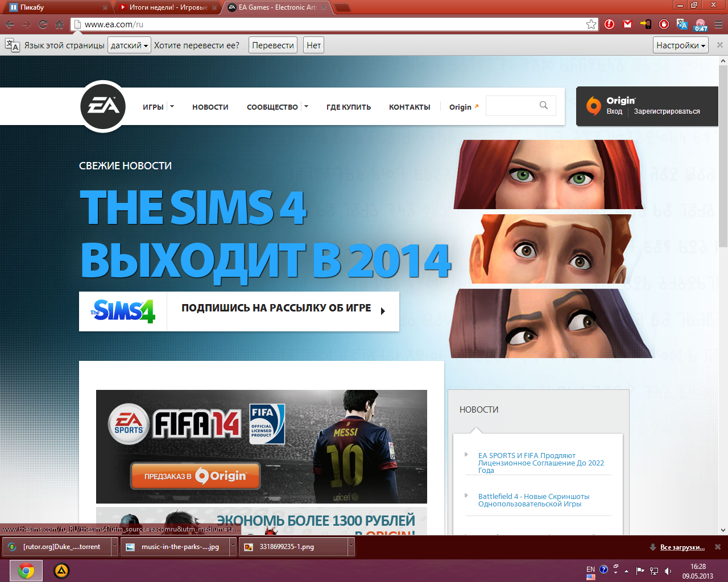
Task: Open the Настройки dropdown in translate bar
Action: (681, 45)
